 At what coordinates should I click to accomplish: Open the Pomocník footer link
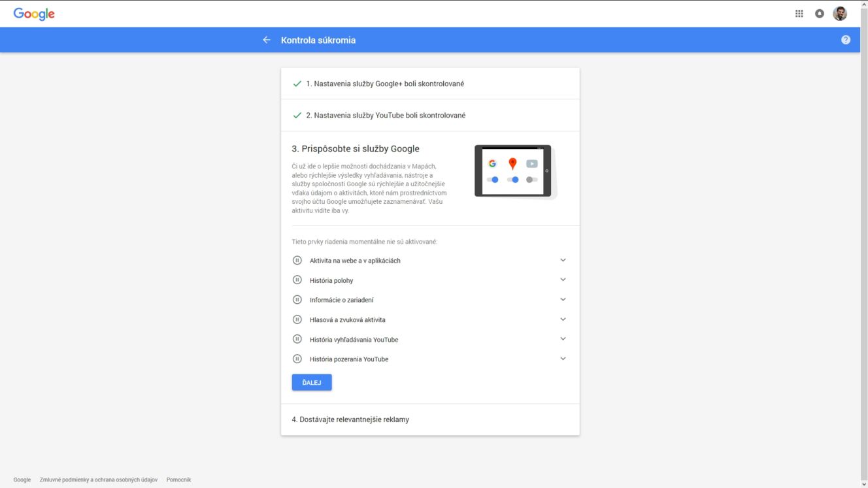click(x=178, y=480)
